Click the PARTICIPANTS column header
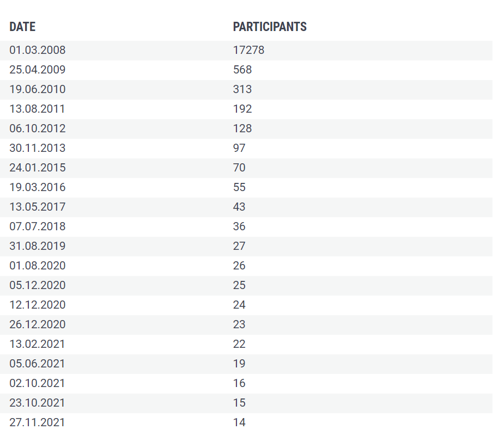 [x=270, y=27]
